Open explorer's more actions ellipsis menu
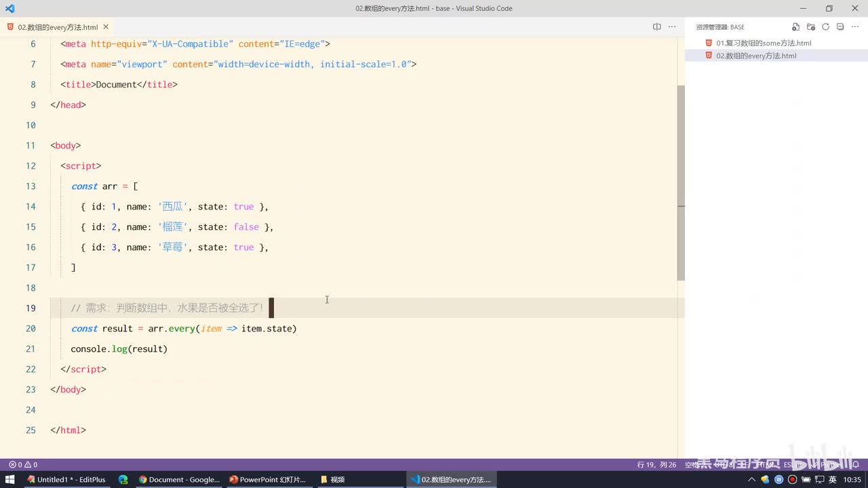Viewport: 868px width, 488px height. (855, 27)
